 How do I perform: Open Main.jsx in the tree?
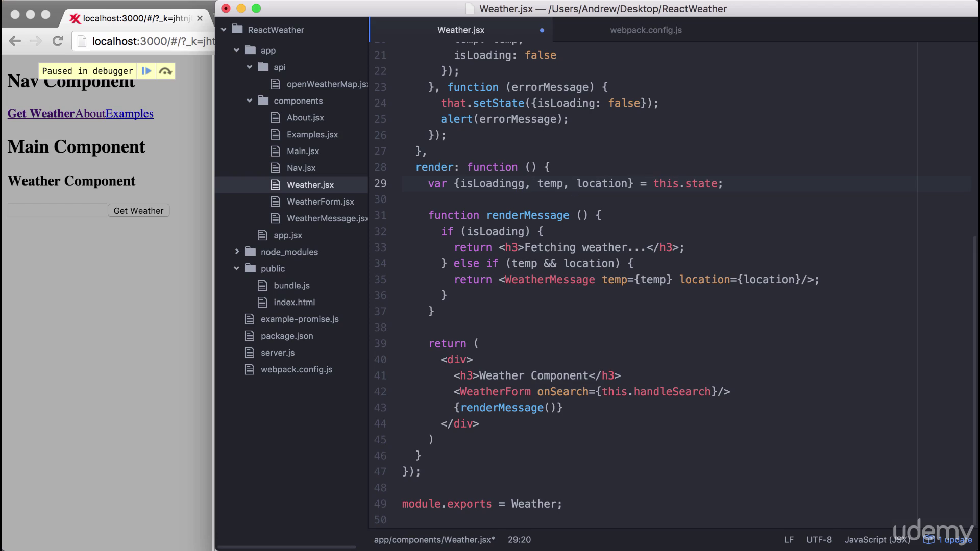(303, 152)
